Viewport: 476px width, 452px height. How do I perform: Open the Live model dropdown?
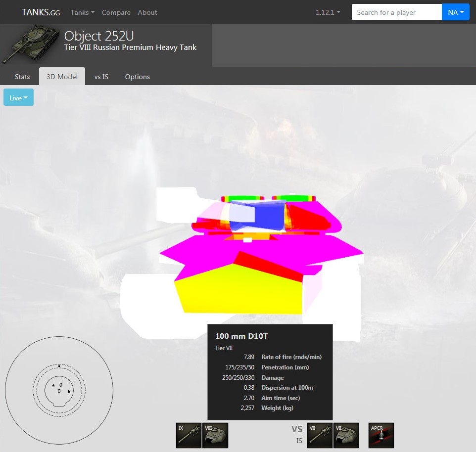click(x=18, y=97)
